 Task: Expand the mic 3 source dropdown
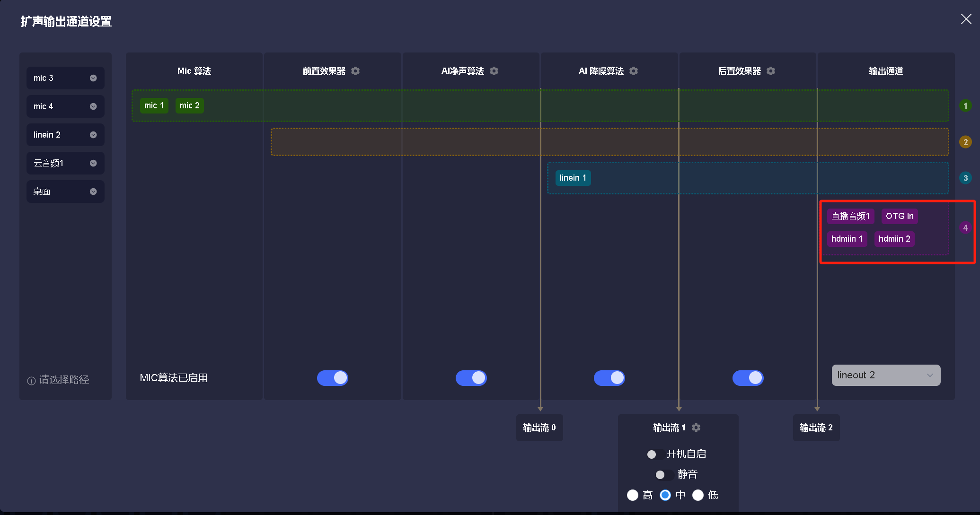tap(93, 78)
